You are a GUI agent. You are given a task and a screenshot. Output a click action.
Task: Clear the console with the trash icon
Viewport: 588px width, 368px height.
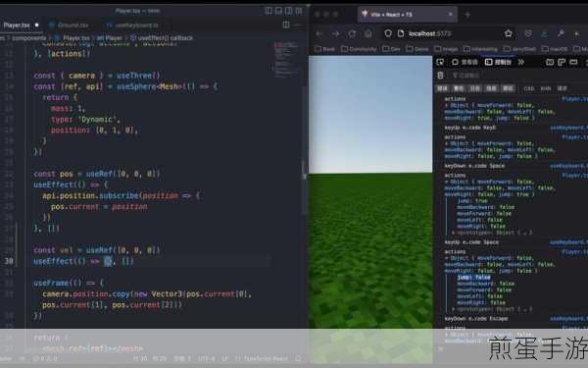coord(441,76)
